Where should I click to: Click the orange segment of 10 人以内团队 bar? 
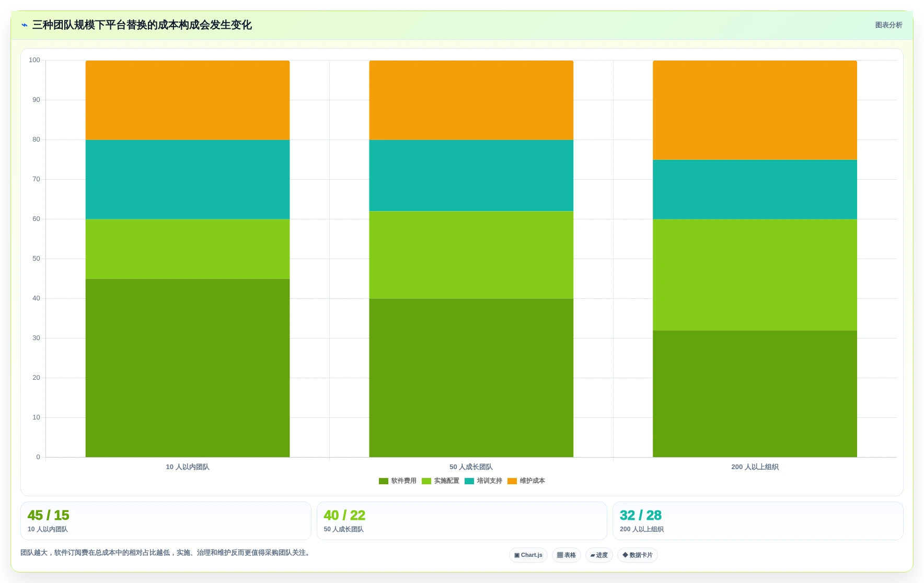[x=188, y=100]
